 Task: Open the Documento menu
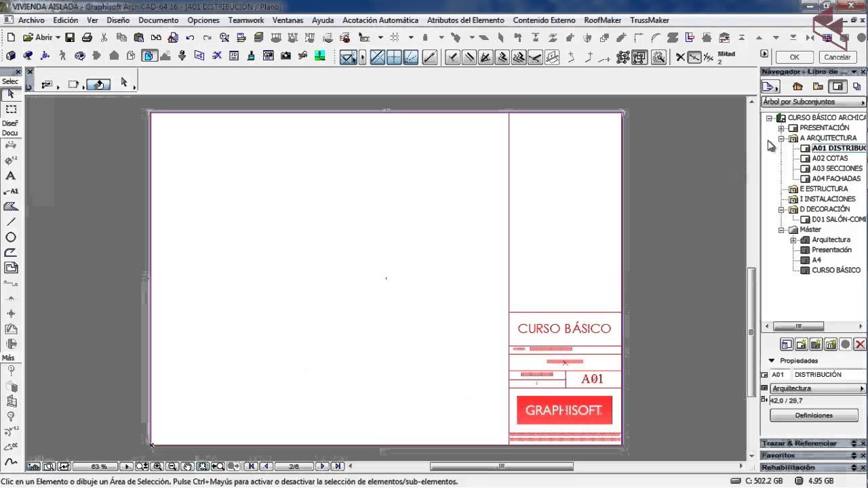pos(159,20)
